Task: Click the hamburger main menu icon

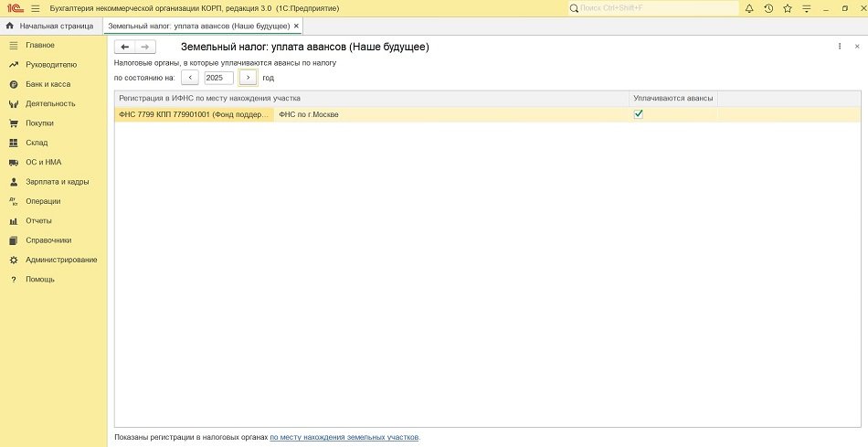Action: (35, 8)
